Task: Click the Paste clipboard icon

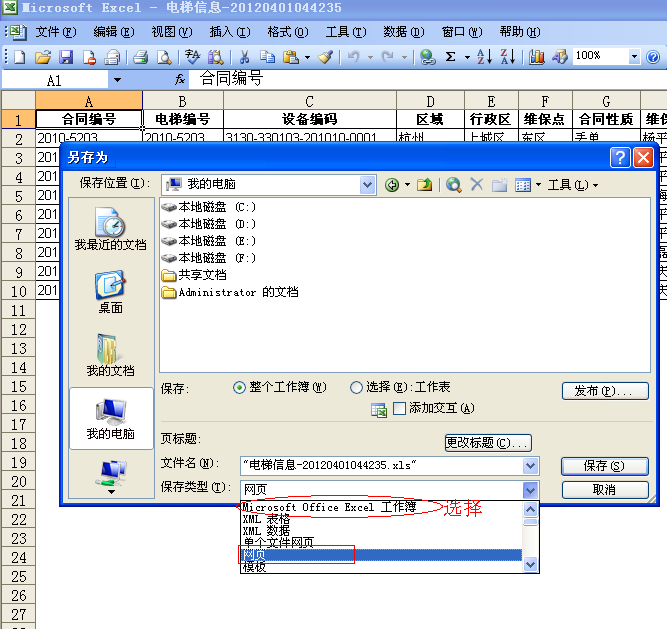Action: coord(291,57)
